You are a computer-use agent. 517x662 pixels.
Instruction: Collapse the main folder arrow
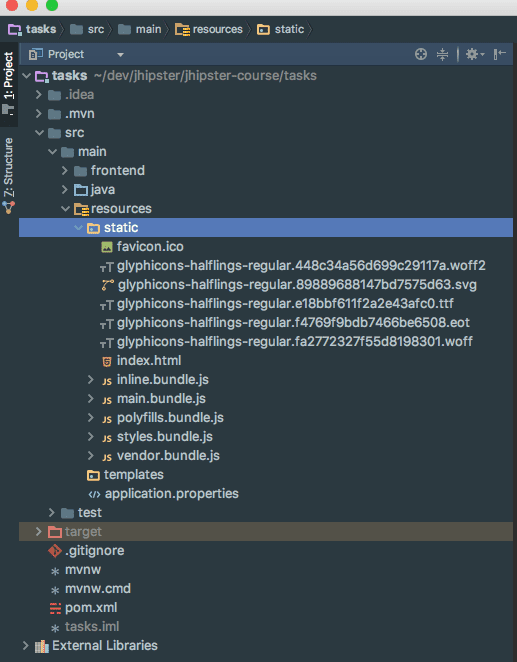coord(52,152)
